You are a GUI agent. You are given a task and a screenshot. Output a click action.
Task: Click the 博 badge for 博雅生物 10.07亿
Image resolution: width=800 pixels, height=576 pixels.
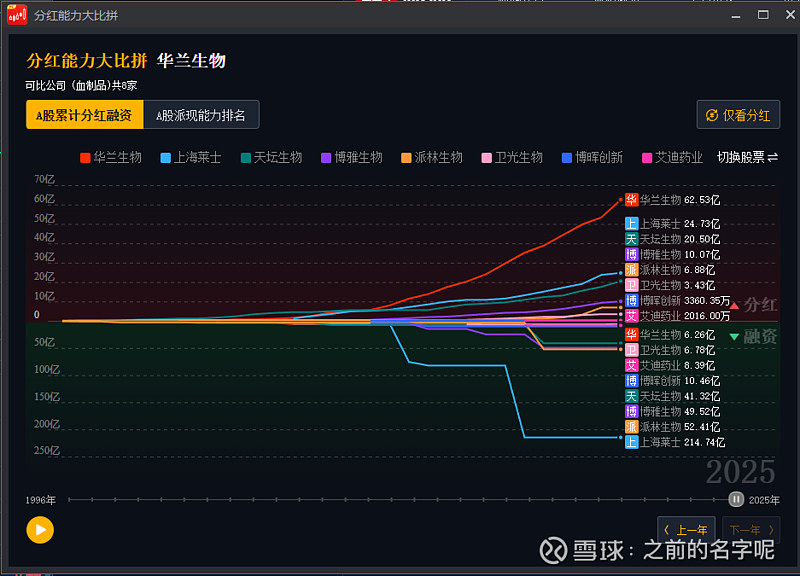(x=632, y=254)
